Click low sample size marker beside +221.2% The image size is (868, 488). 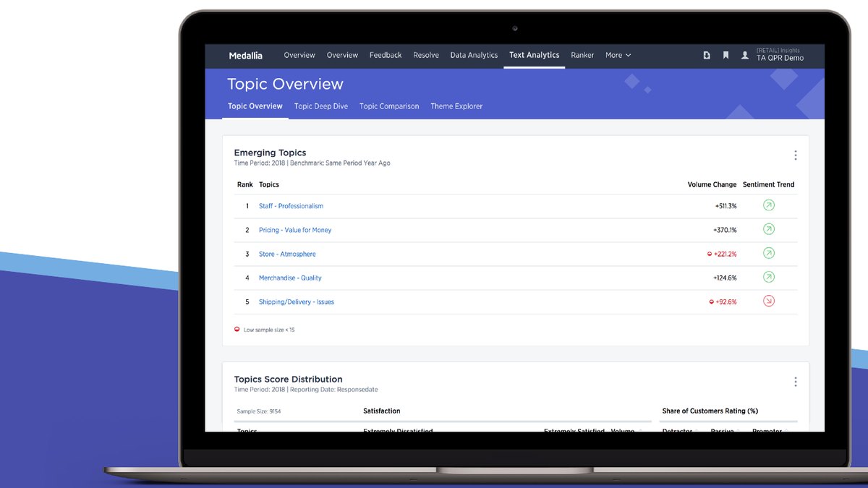coord(710,254)
